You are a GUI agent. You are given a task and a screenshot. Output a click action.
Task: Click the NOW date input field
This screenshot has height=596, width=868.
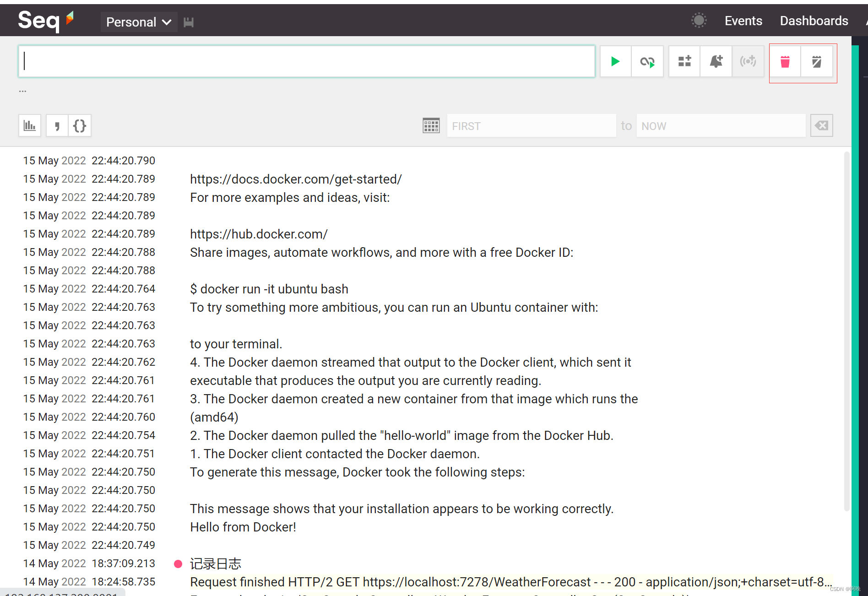click(721, 126)
